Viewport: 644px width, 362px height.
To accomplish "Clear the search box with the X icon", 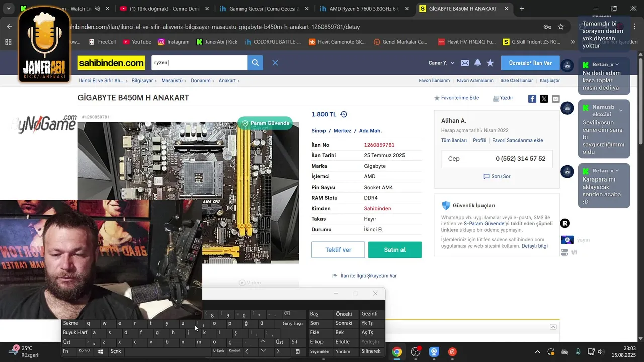I will point(275,63).
